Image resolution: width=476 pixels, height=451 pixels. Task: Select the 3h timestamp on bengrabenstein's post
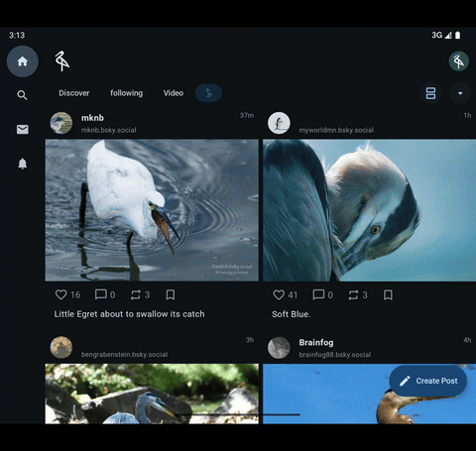[250, 340]
